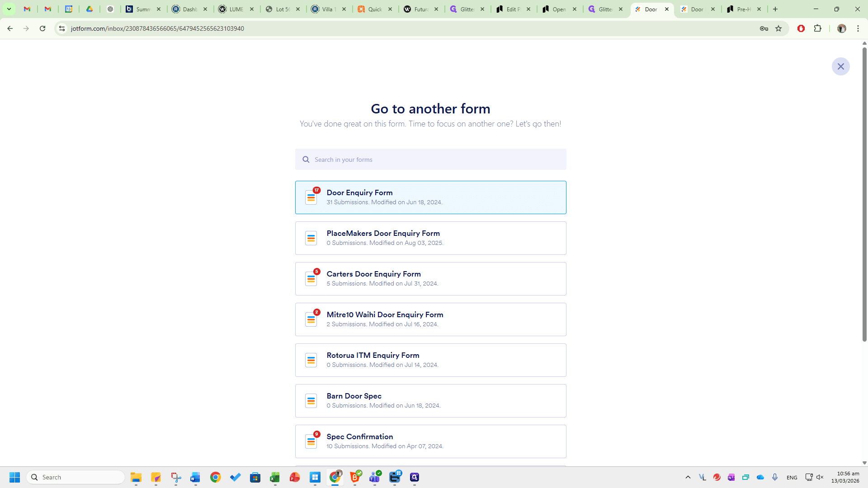Image resolution: width=868 pixels, height=488 pixels.
Task: Open the password manager key icon
Action: pyautogui.click(x=764, y=28)
